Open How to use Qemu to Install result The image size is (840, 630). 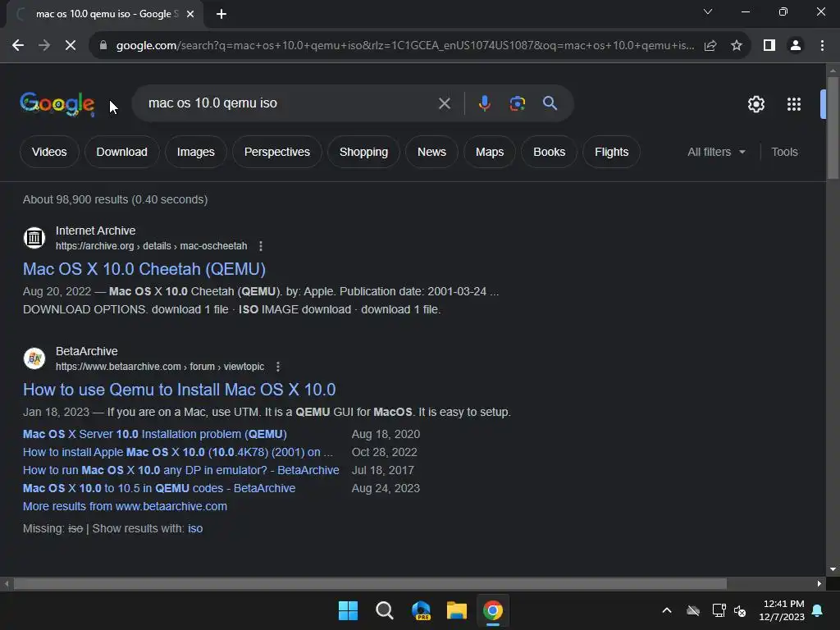tap(179, 390)
